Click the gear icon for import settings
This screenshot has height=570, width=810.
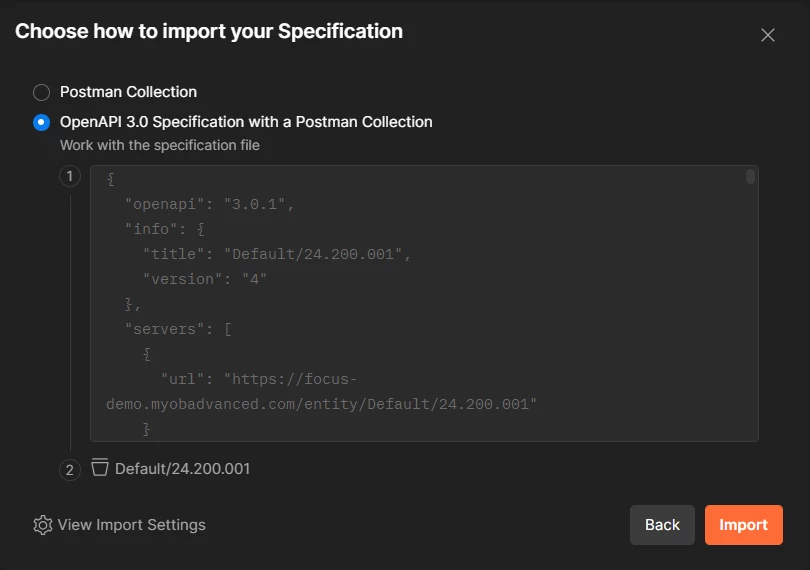(42, 525)
